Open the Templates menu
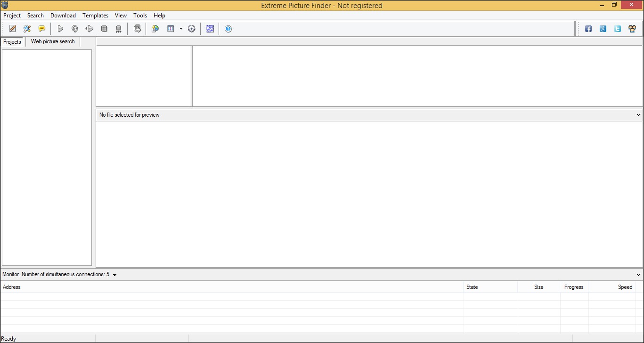Image resolution: width=644 pixels, height=343 pixels. pyautogui.click(x=96, y=16)
